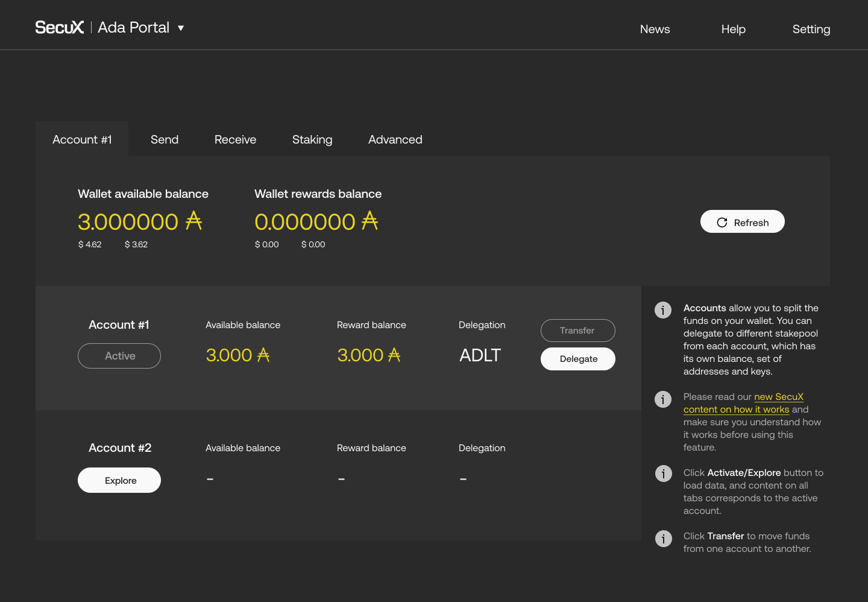Open the Ada Portal dropdown arrow
Image resolution: width=868 pixels, height=602 pixels.
(181, 28)
